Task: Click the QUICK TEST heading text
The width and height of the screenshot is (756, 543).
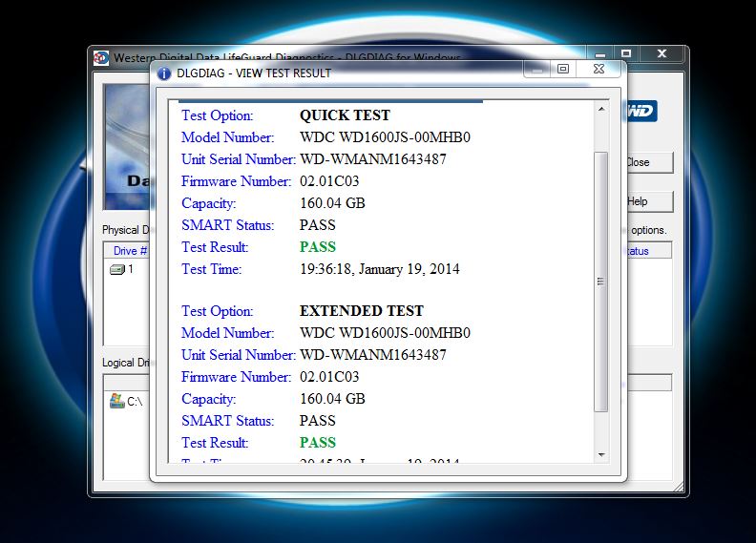Action: point(345,115)
